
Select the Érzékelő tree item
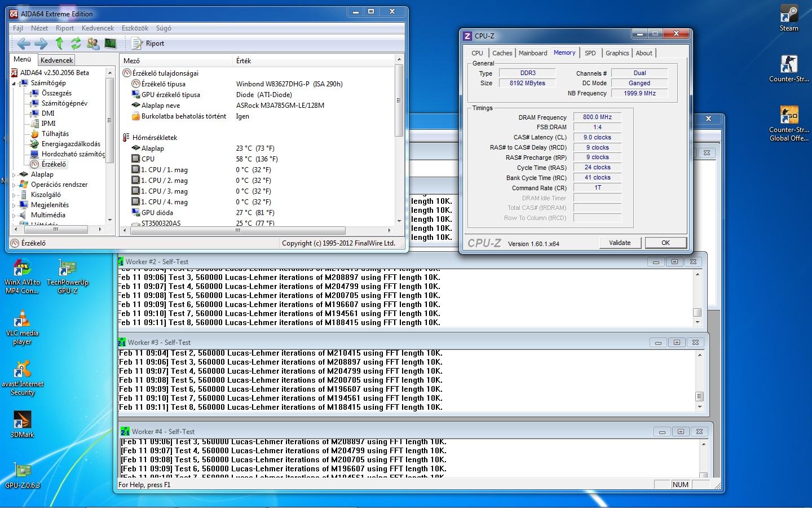point(54,164)
